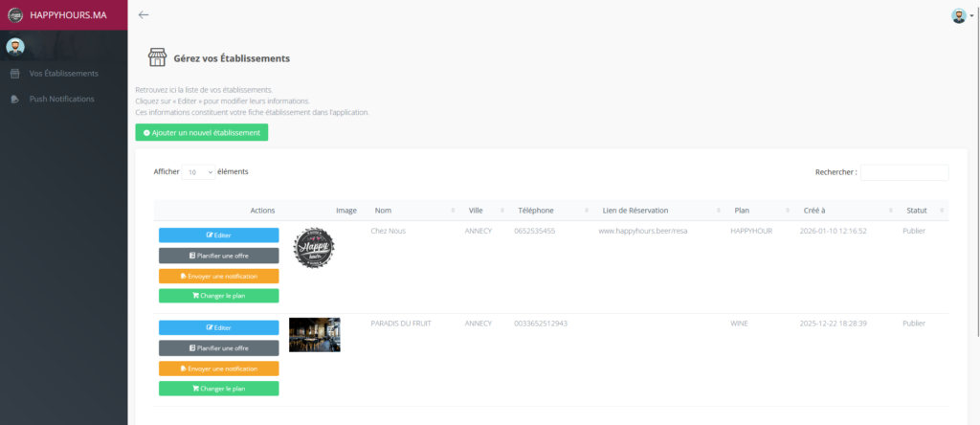The height and width of the screenshot is (425, 980).
Task: Open Vos Établissements in sidebar
Action: pos(63,74)
